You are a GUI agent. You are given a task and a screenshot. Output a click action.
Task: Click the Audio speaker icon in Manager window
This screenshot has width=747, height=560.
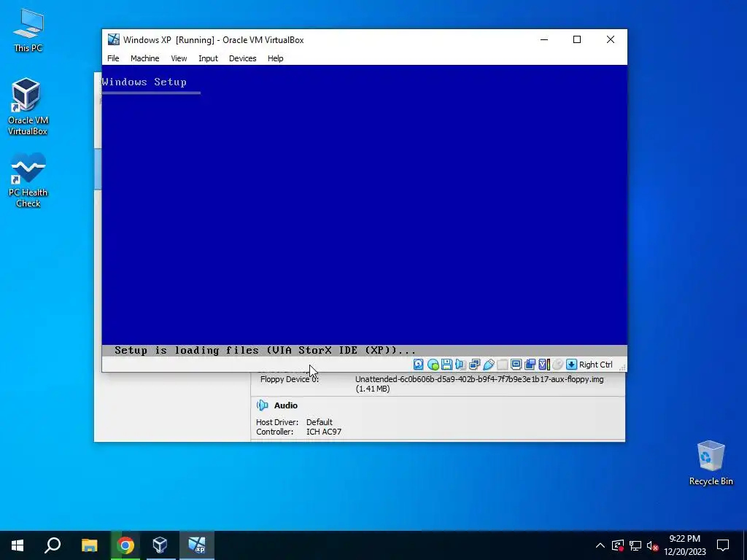pyautogui.click(x=262, y=405)
